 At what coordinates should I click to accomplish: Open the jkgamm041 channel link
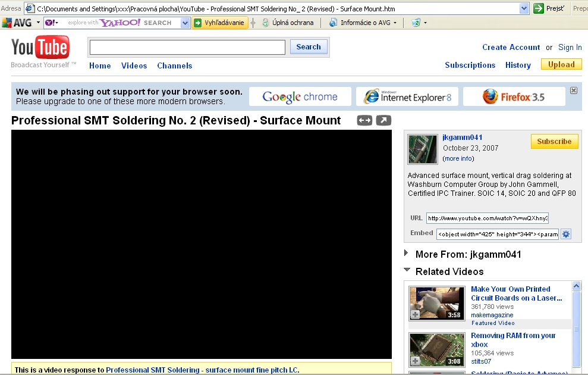pos(463,137)
